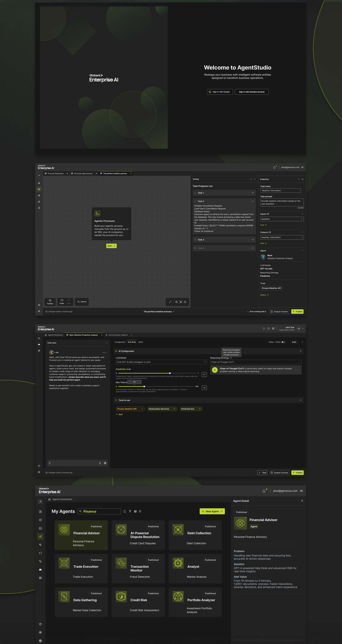Adjust the Creativity Level slider handle
Image resolution: width=342 pixels, height=644 pixels.
170,373
